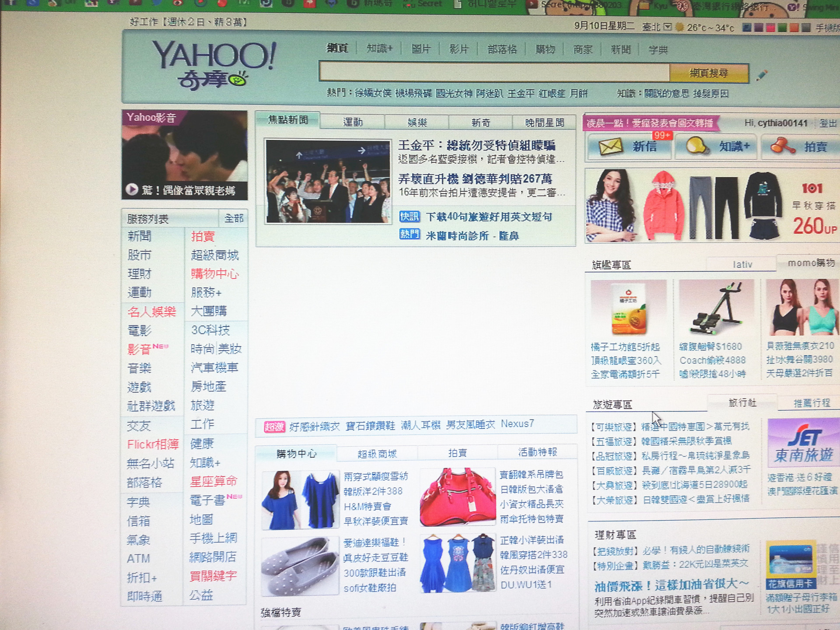
Task: Play the Yahoo影音 video
Action: pos(132,189)
